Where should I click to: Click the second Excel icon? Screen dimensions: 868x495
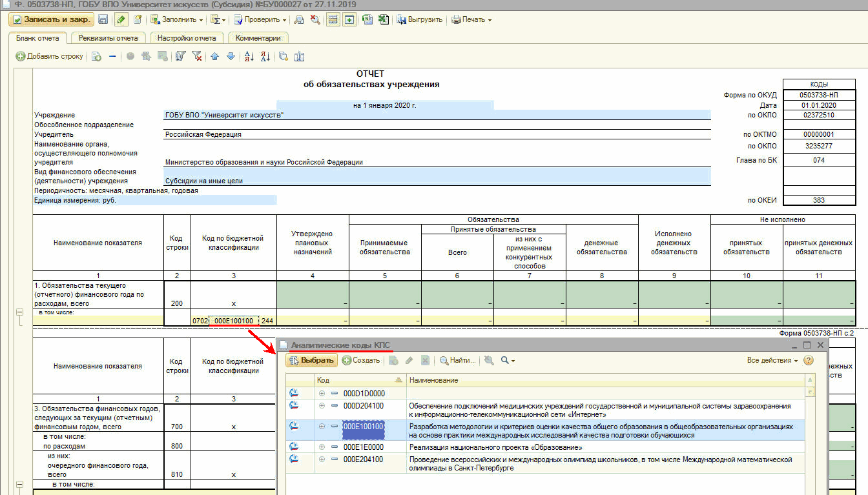pos(383,19)
